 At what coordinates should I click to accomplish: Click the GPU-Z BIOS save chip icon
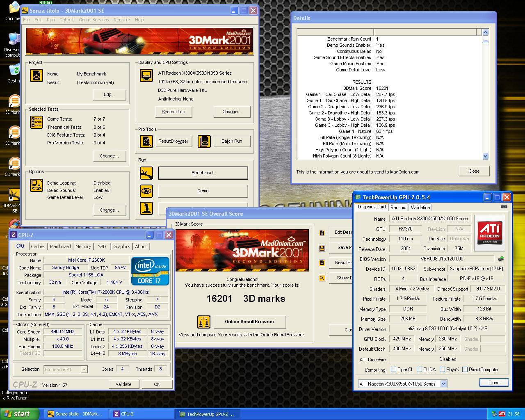tap(500, 259)
